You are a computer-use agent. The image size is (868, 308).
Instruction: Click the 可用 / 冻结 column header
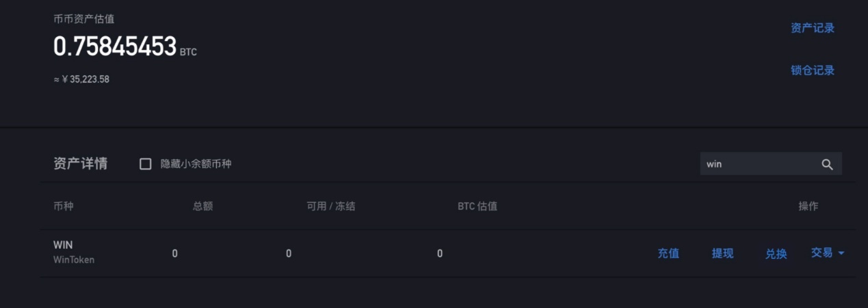pyautogui.click(x=331, y=206)
